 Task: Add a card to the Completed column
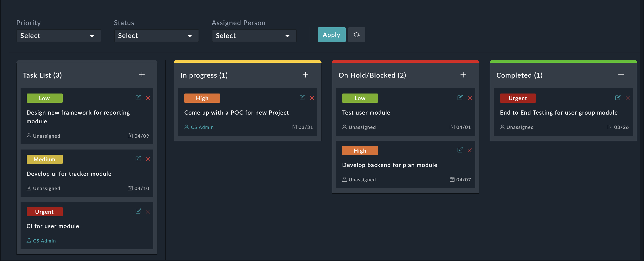point(621,75)
